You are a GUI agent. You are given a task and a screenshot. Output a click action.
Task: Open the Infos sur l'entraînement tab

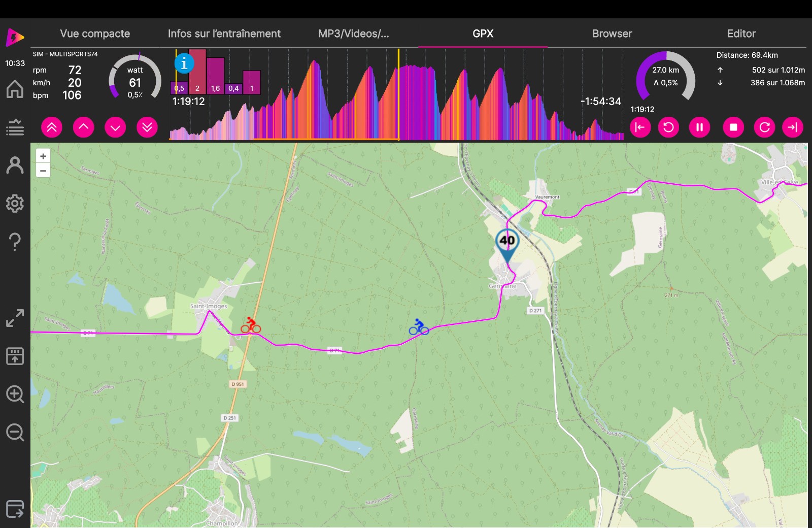click(x=224, y=34)
